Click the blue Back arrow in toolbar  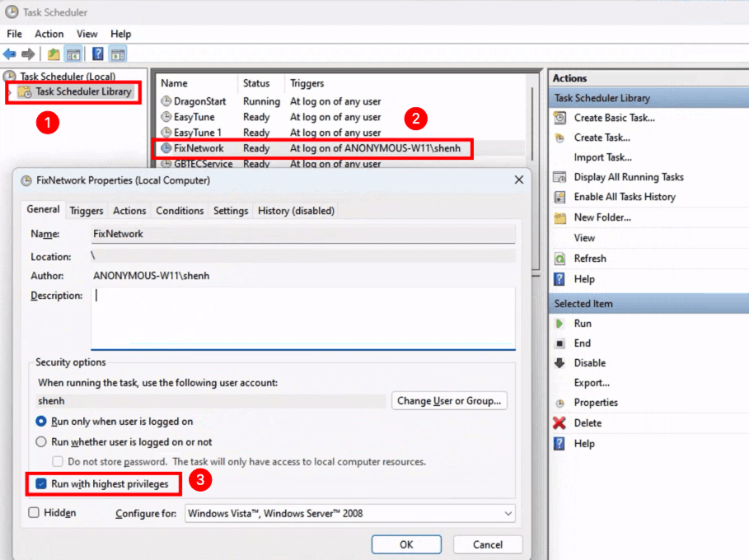(10, 54)
